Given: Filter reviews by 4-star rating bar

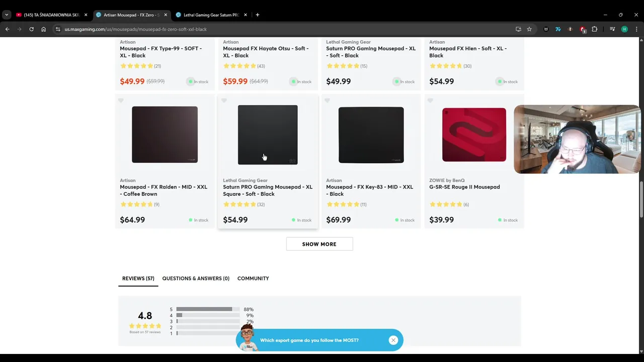Looking at the screenshot, I should point(208,315).
